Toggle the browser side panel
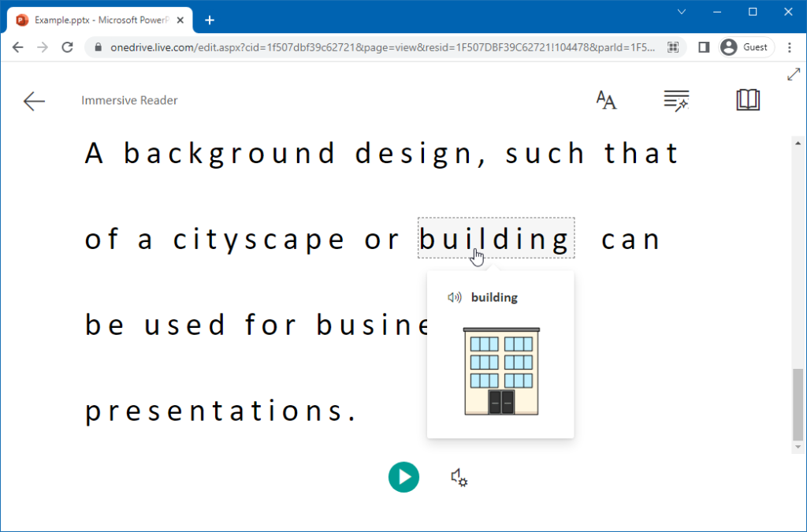 point(704,47)
